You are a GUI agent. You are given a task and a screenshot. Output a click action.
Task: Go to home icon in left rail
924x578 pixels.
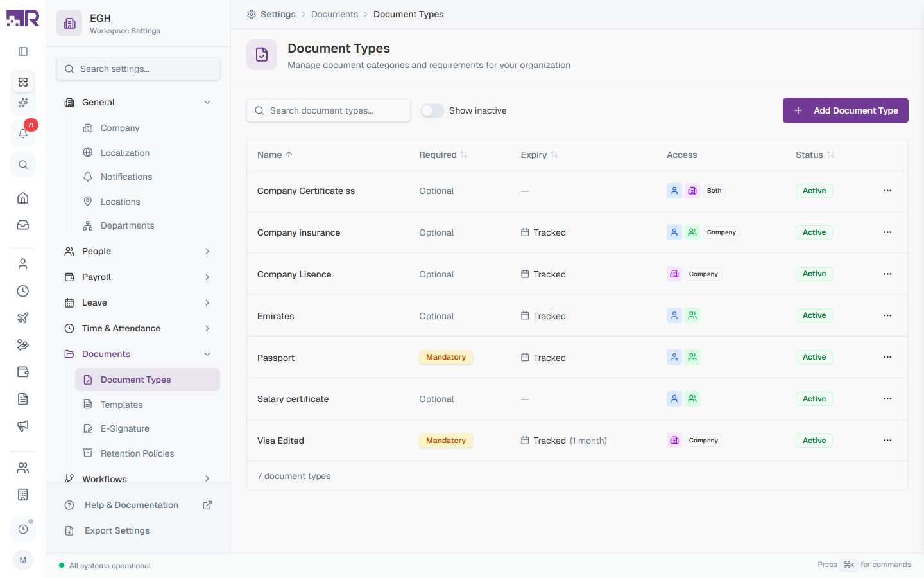click(23, 198)
